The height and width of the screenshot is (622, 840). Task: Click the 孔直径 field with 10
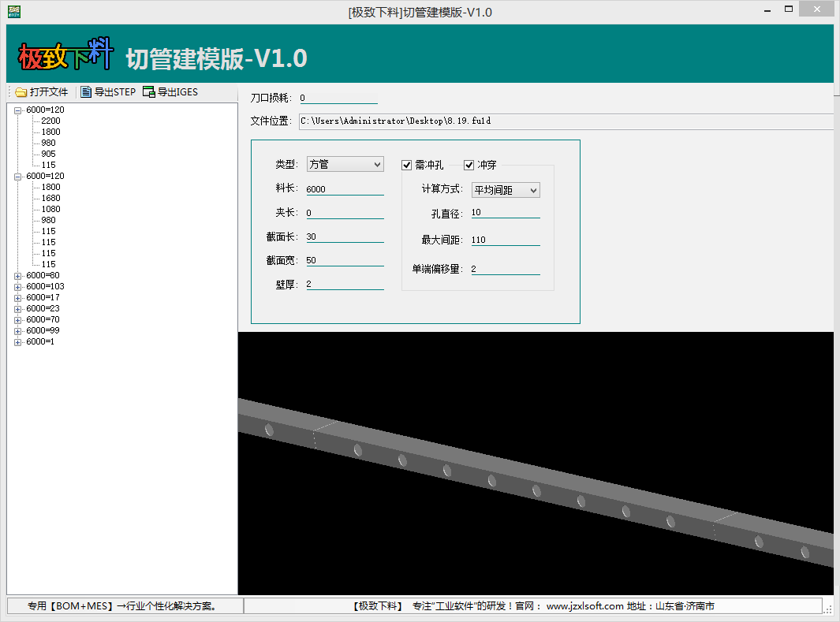tap(506, 213)
